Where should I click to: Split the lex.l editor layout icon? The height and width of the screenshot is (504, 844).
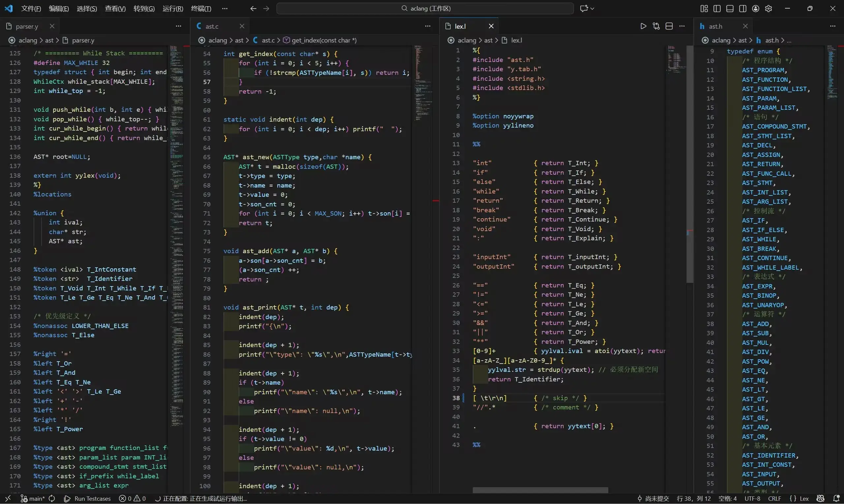tap(669, 26)
